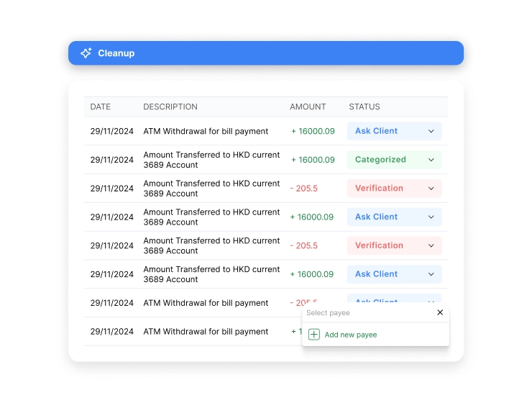
Task: Click the chevron on top row's Ask Client
Action: point(431,131)
